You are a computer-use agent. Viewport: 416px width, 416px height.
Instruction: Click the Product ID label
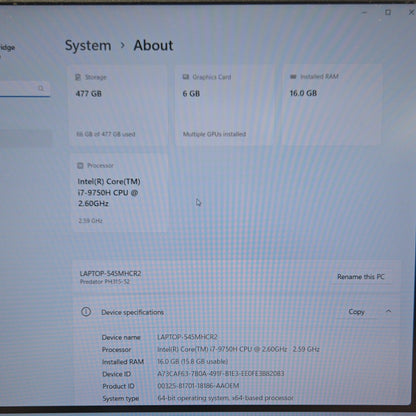pyautogui.click(x=118, y=386)
